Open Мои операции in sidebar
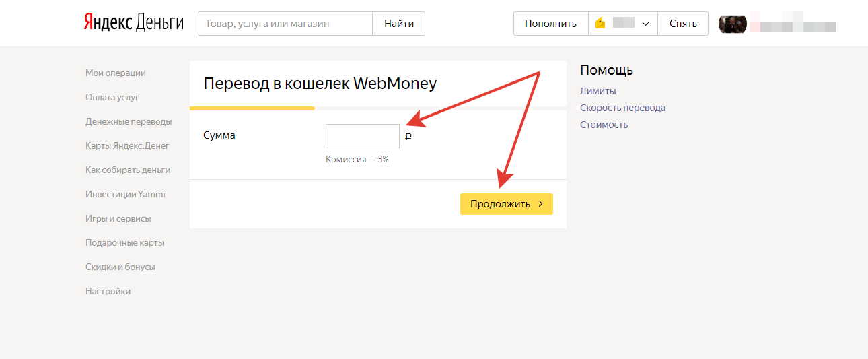The image size is (868, 359). pyautogui.click(x=116, y=73)
